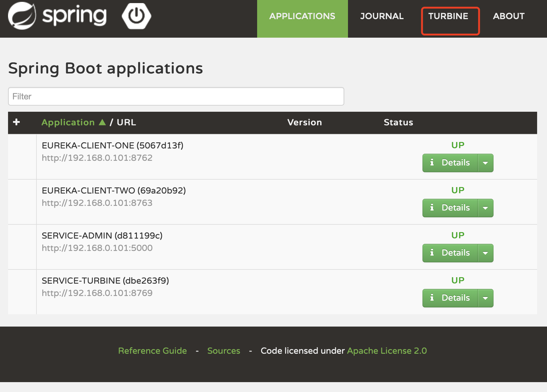Click the Spring Boot power hexagon icon

coord(136,16)
